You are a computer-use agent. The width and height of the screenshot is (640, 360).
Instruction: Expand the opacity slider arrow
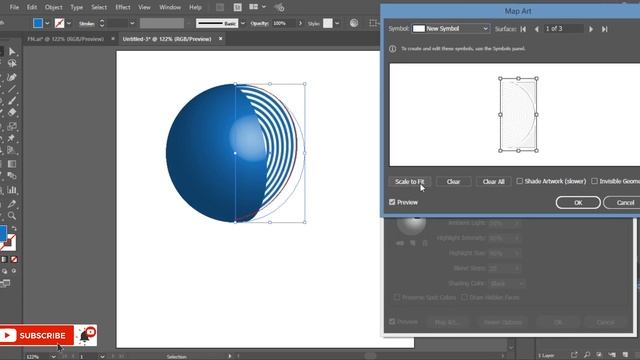300,23
